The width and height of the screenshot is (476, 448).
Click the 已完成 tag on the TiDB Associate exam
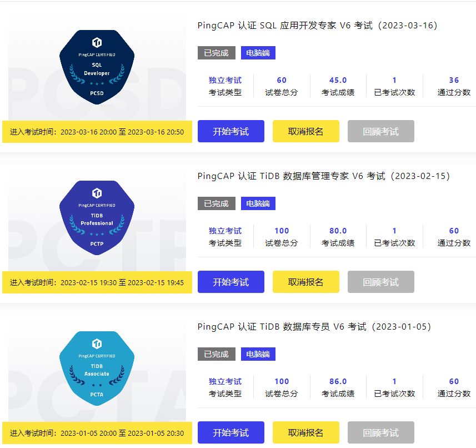pos(216,354)
